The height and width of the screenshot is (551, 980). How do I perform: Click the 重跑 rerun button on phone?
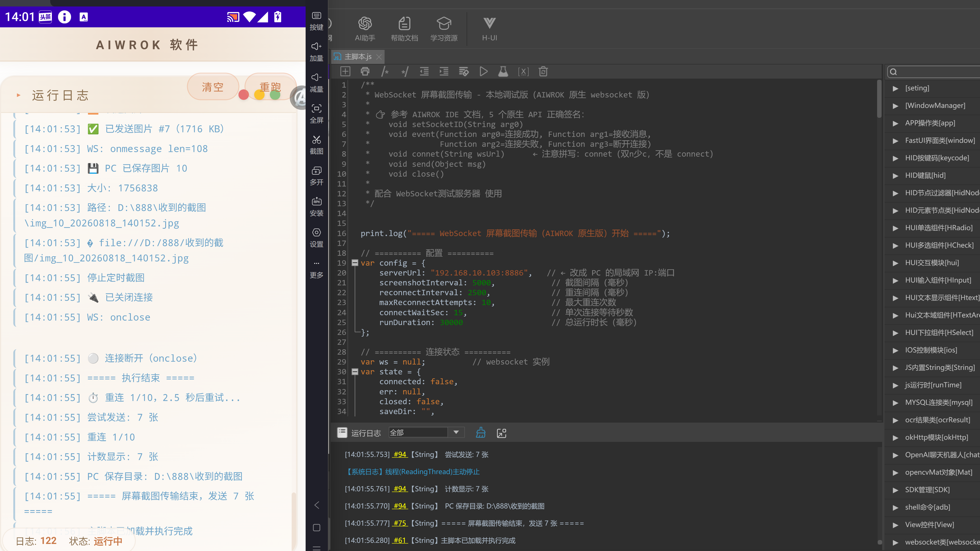(270, 87)
